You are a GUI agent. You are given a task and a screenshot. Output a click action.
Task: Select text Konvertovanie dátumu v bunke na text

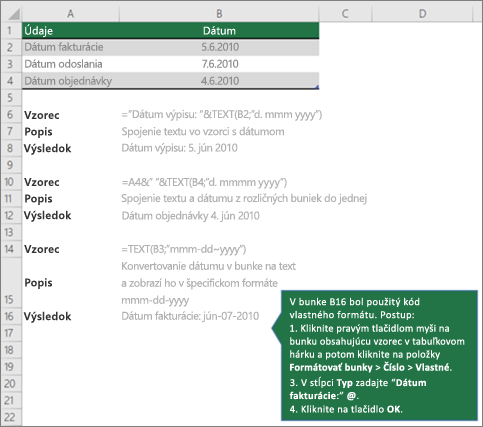(208, 266)
